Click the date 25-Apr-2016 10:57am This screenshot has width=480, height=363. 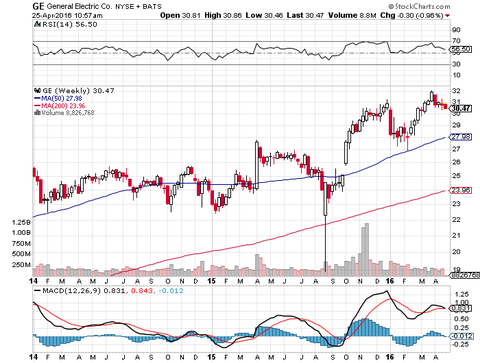click(68, 15)
